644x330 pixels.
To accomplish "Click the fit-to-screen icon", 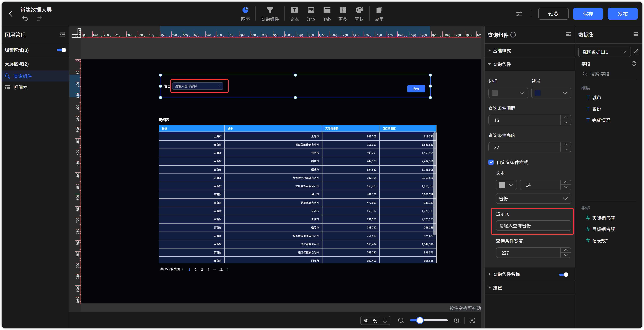I will click(472, 320).
